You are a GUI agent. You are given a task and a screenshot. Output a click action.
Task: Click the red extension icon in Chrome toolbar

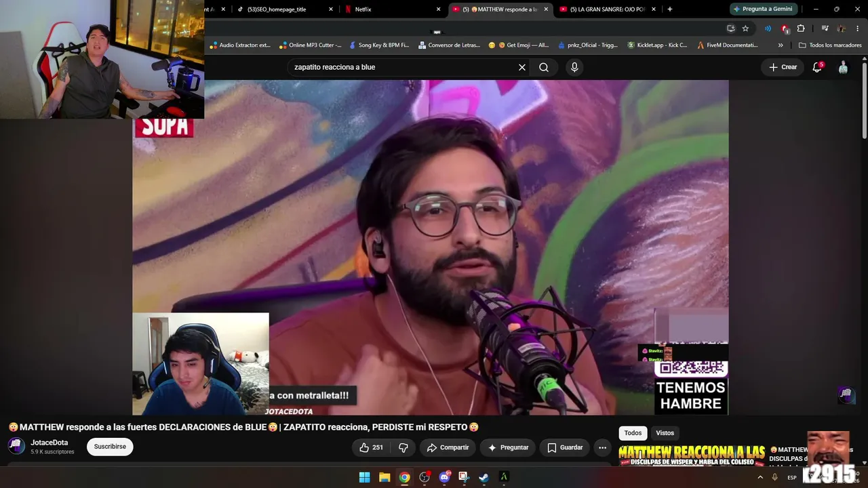click(x=785, y=28)
